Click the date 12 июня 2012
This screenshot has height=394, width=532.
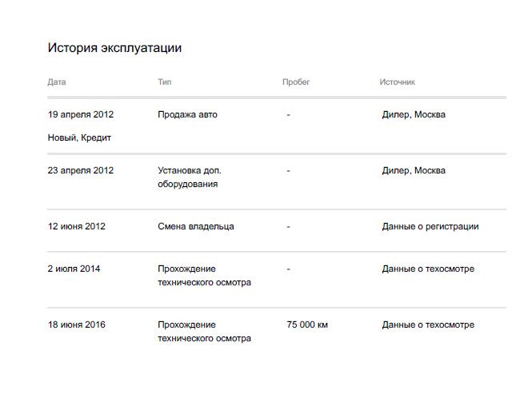coord(77,226)
